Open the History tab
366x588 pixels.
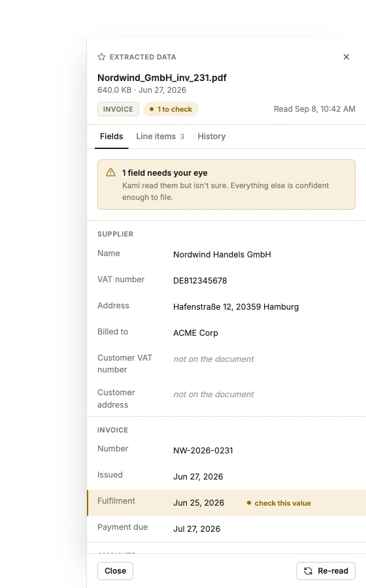tap(212, 137)
